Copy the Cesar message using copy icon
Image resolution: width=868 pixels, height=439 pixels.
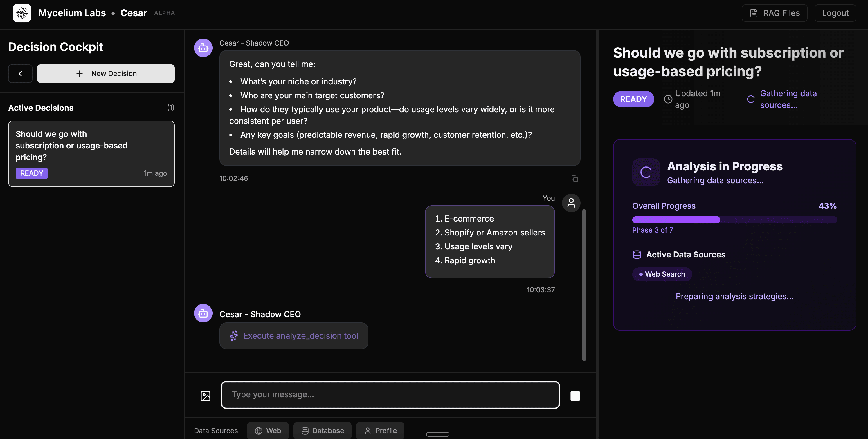coord(575,178)
